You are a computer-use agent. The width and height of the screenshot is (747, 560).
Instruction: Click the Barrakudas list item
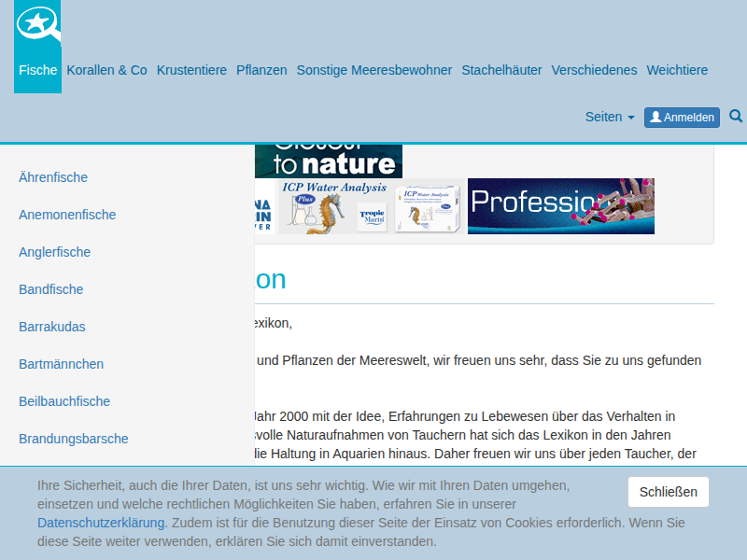point(52,327)
